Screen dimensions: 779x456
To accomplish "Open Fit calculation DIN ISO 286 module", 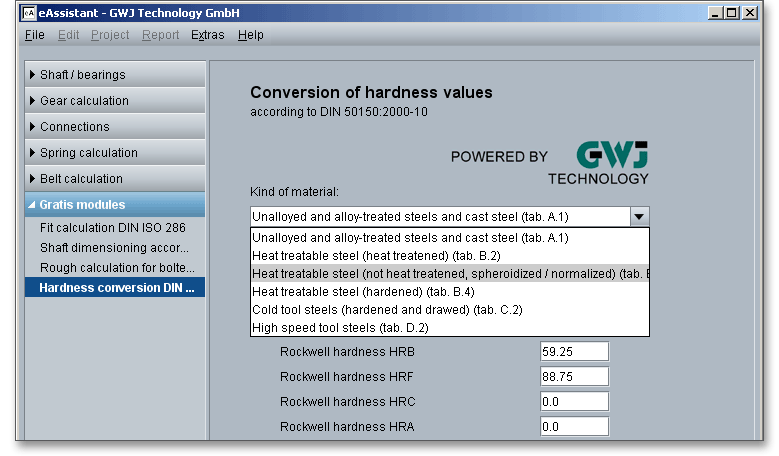I will 113,228.
